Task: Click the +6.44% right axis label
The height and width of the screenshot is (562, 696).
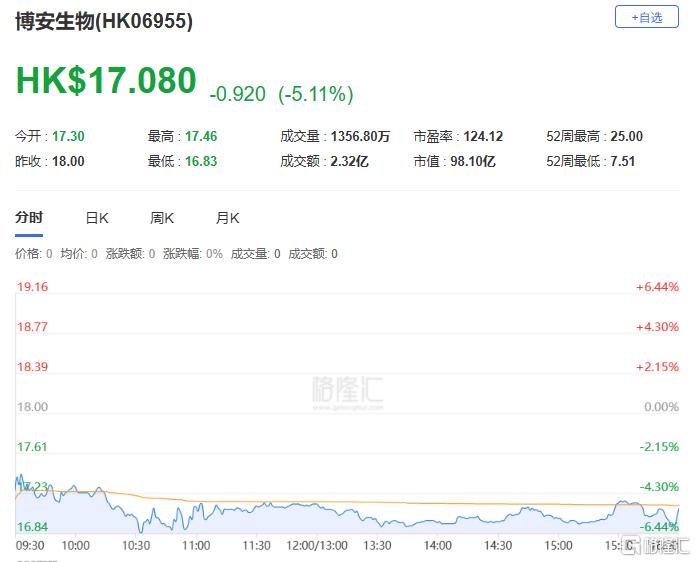Action: tap(657, 287)
